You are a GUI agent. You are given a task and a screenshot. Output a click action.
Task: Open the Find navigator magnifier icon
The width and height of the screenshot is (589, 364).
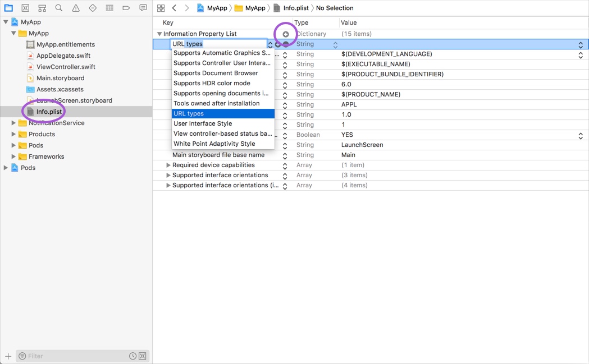59,7
